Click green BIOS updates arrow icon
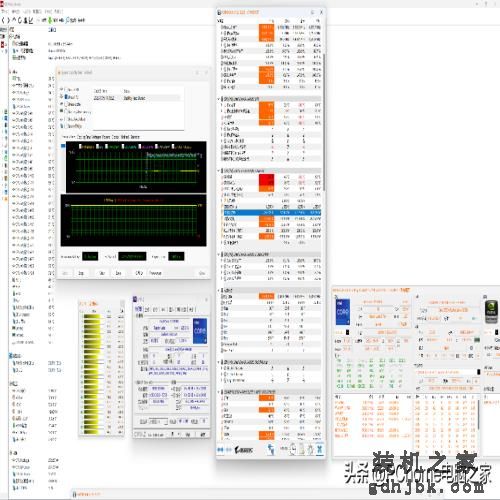The height and width of the screenshot is (500, 500). 50,20
